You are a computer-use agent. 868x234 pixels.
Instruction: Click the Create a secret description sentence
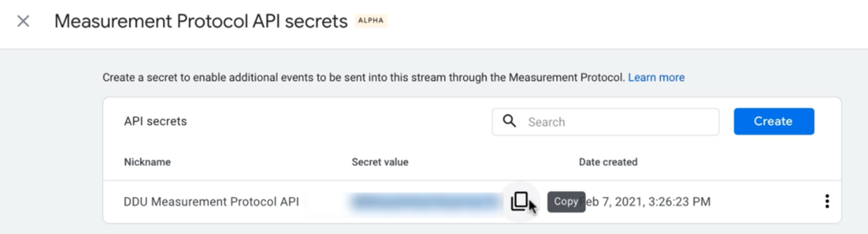pos(364,77)
